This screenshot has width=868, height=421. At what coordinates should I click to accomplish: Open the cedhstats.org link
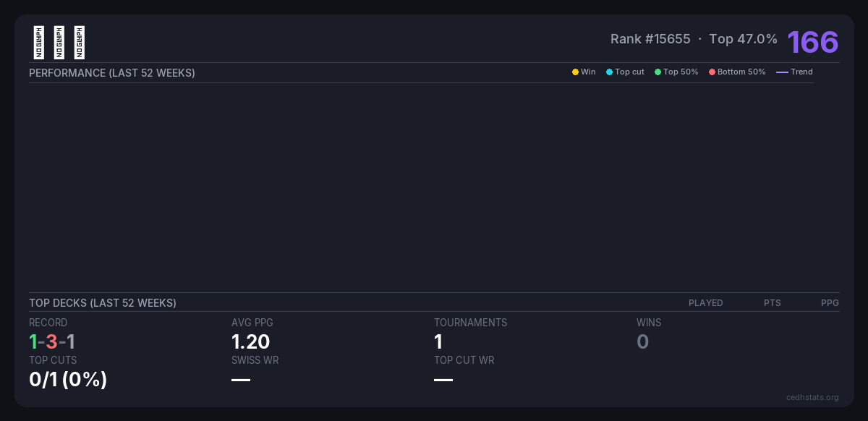pyautogui.click(x=812, y=397)
